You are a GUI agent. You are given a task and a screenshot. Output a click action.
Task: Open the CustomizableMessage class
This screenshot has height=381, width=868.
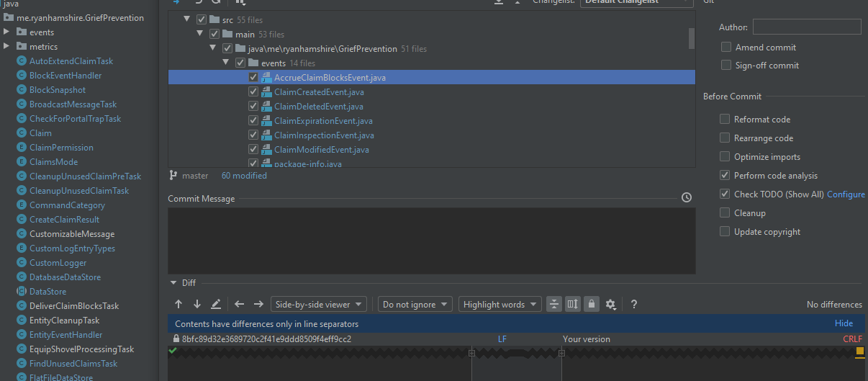[x=72, y=234]
